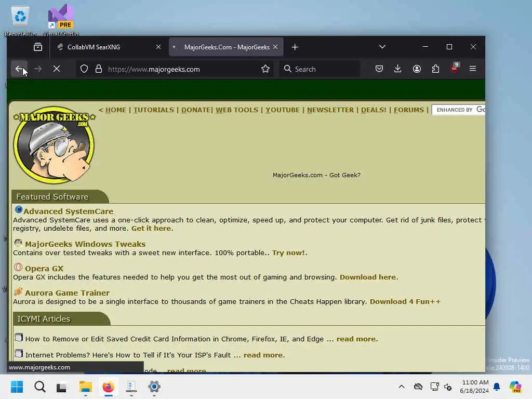This screenshot has height=399, width=532.
Task: Close the CollabVM SearXNG tab
Action: click(x=158, y=47)
